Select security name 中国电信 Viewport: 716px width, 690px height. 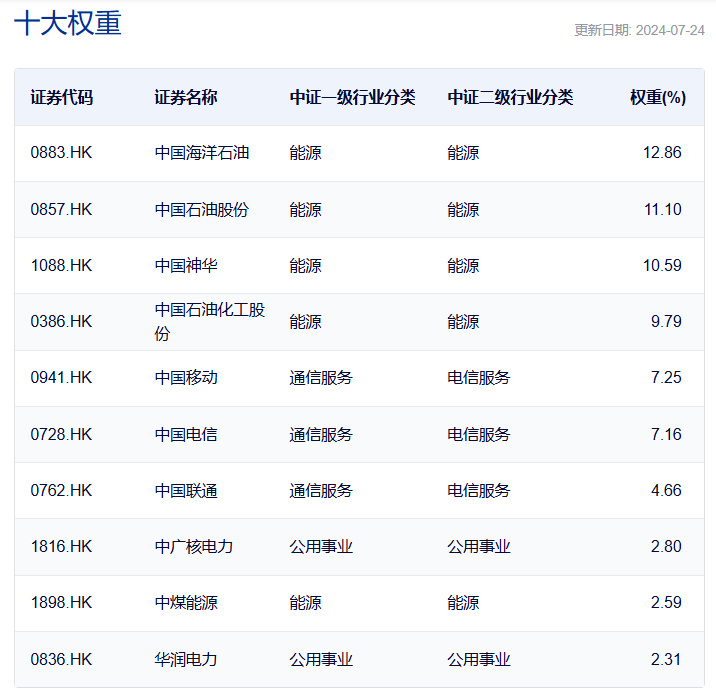186,434
